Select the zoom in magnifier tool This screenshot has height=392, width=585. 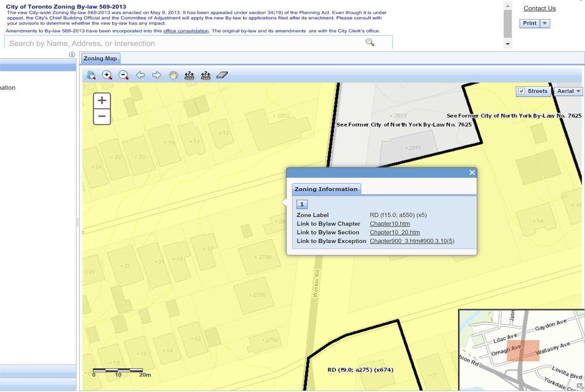(x=107, y=75)
